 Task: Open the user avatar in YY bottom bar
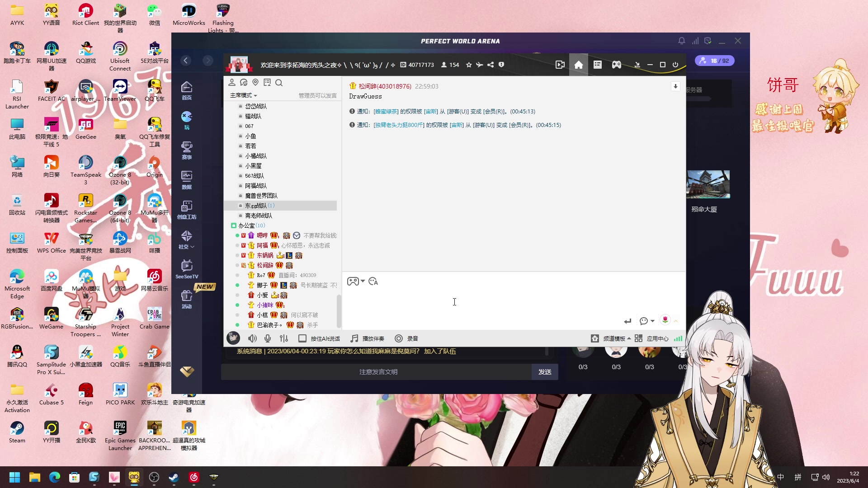(x=233, y=338)
